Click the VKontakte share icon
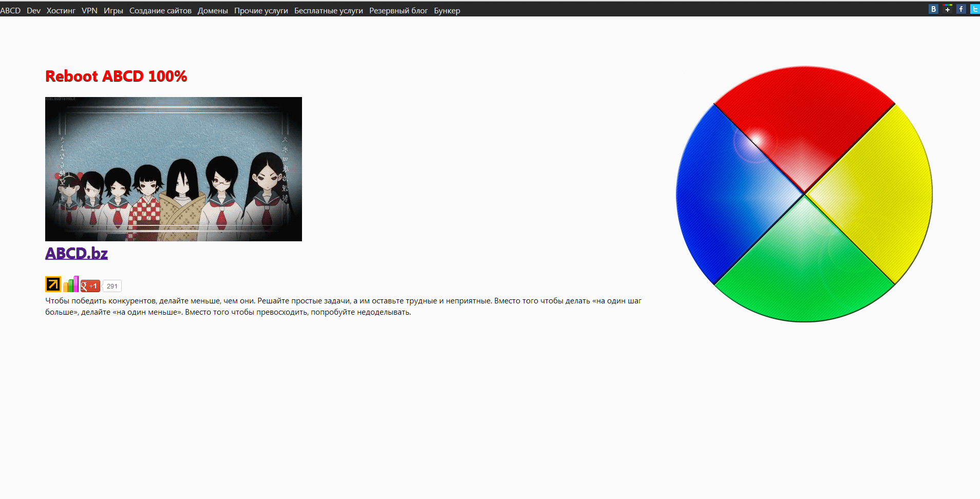Viewport: 980px width, 499px height. click(933, 9)
